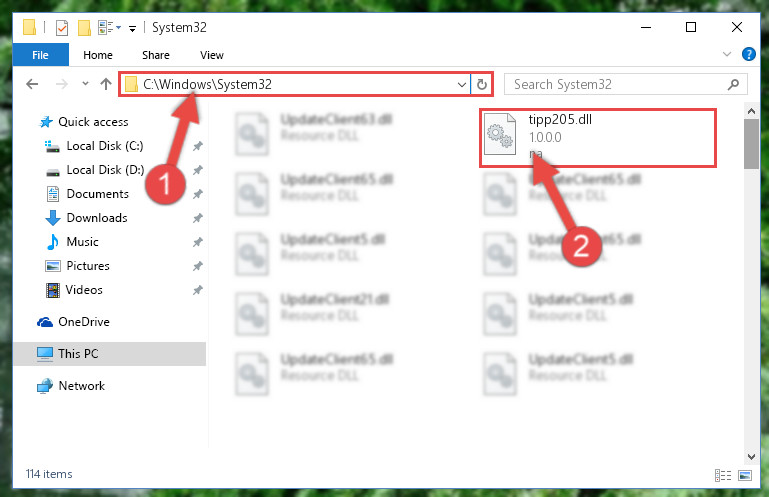Switch to large icons view

(744, 475)
